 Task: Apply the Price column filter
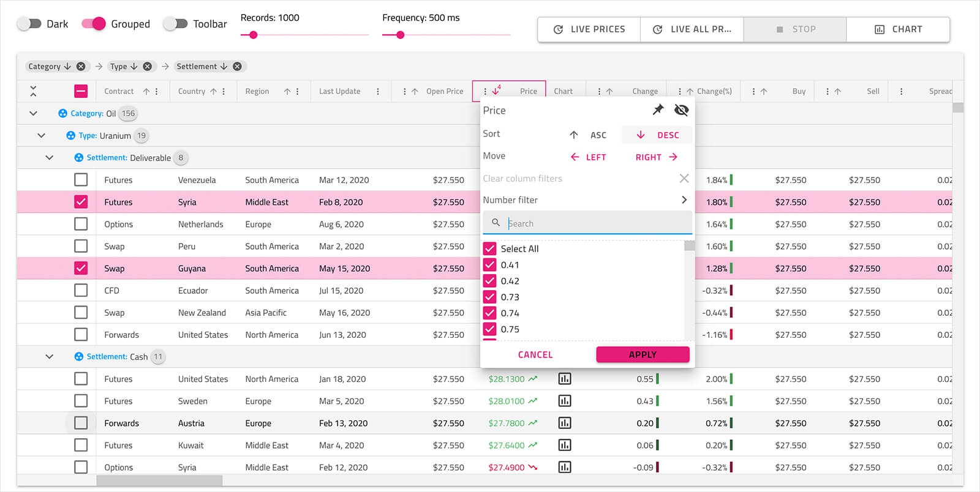pos(643,354)
